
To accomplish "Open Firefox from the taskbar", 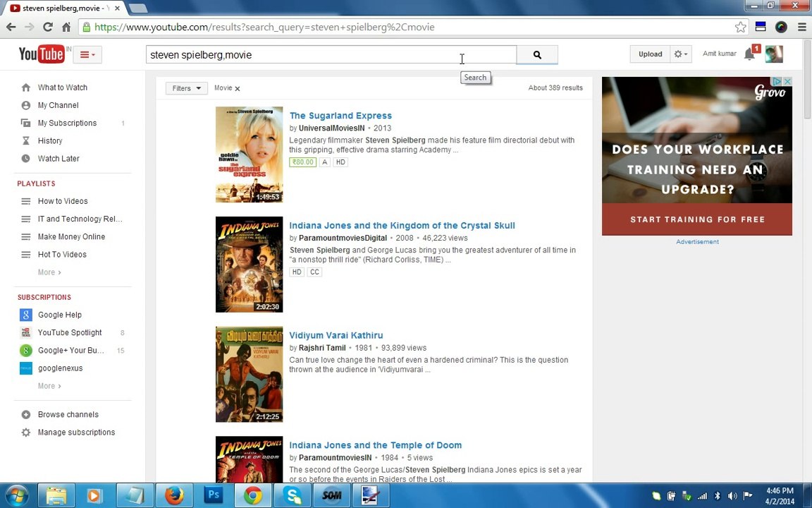I will coord(174,495).
